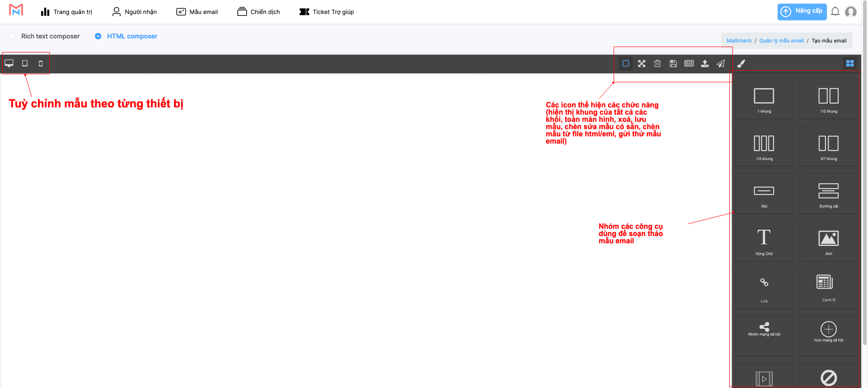Select Rich text composer radio option

click(12, 36)
